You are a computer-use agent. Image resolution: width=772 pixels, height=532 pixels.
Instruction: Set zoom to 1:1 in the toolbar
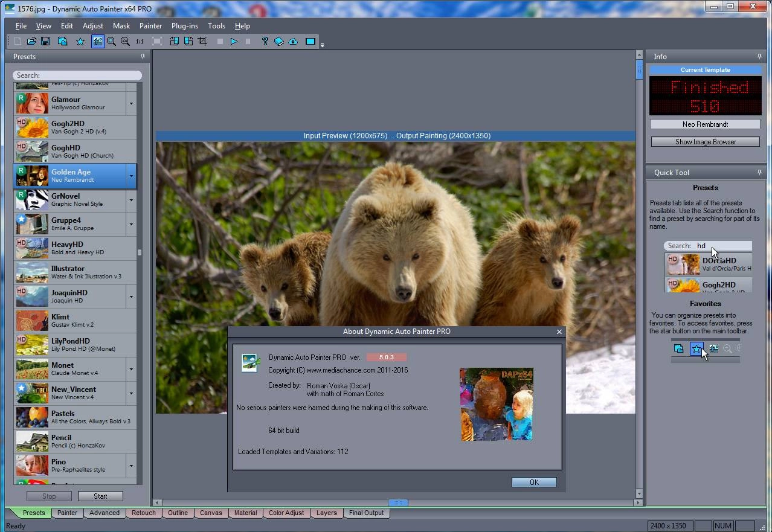pos(140,41)
